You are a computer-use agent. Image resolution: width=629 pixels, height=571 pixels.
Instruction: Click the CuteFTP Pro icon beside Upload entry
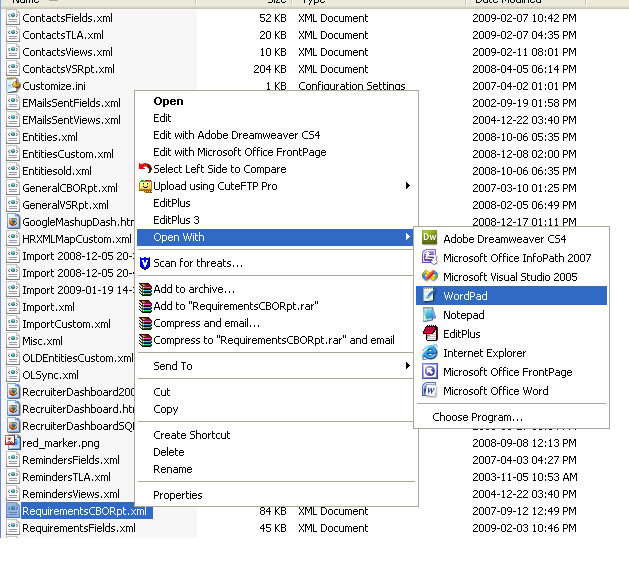tap(145, 186)
